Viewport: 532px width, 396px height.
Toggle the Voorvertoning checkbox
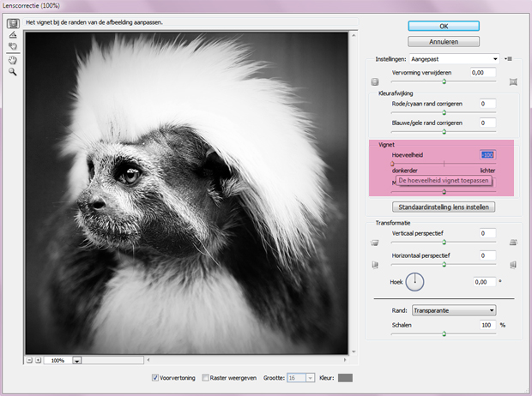pos(155,378)
